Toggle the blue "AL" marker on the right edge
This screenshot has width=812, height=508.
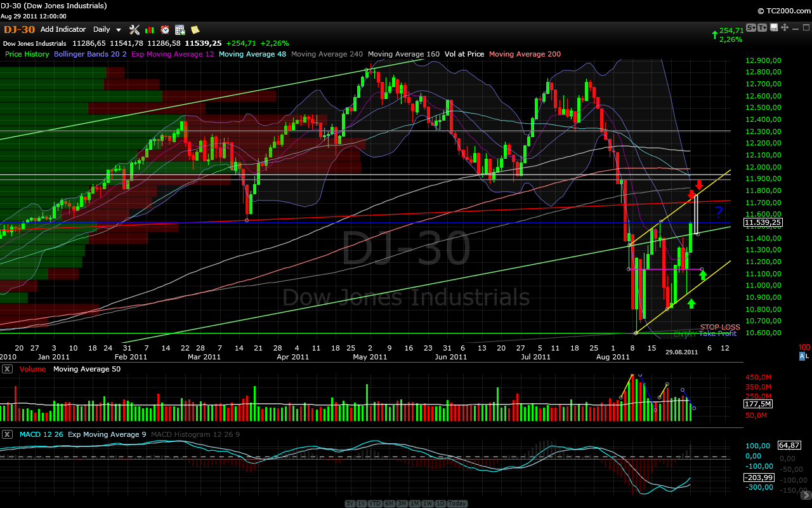(x=803, y=356)
